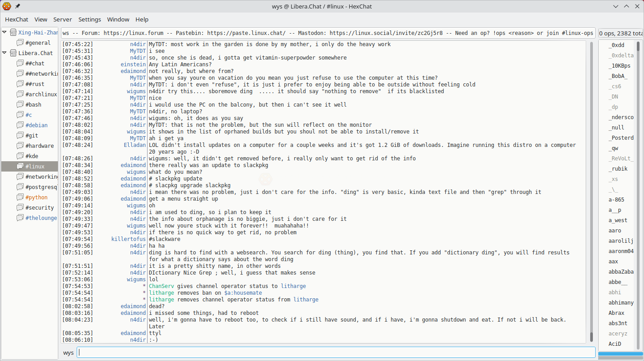The width and height of the screenshot is (644, 361).
Task: Click the Xing-Hai-Zhan server icon
Action: click(13, 32)
